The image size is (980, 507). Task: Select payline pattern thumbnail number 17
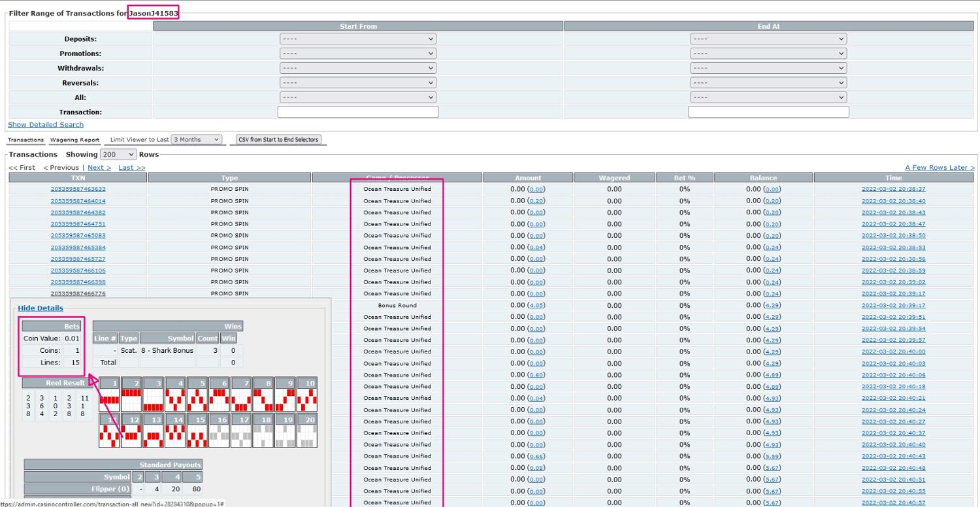point(241,431)
